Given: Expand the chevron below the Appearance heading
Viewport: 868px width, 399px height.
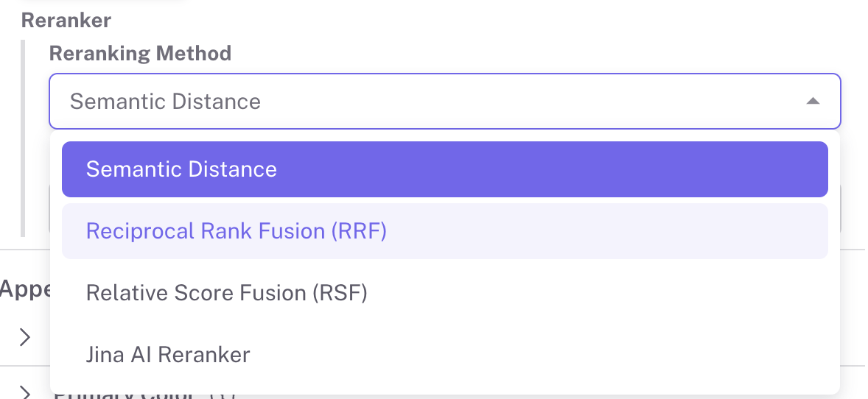Looking at the screenshot, I should (25, 337).
